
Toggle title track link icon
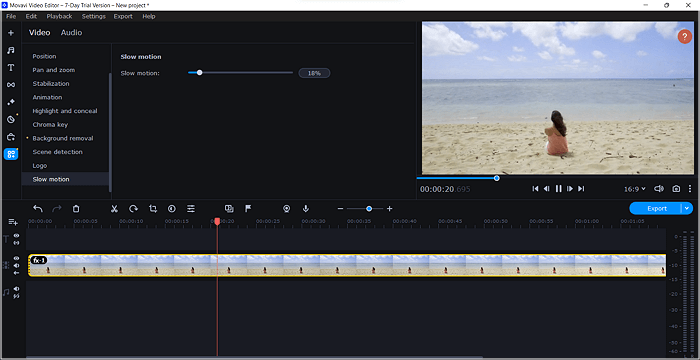pyautogui.click(x=17, y=243)
